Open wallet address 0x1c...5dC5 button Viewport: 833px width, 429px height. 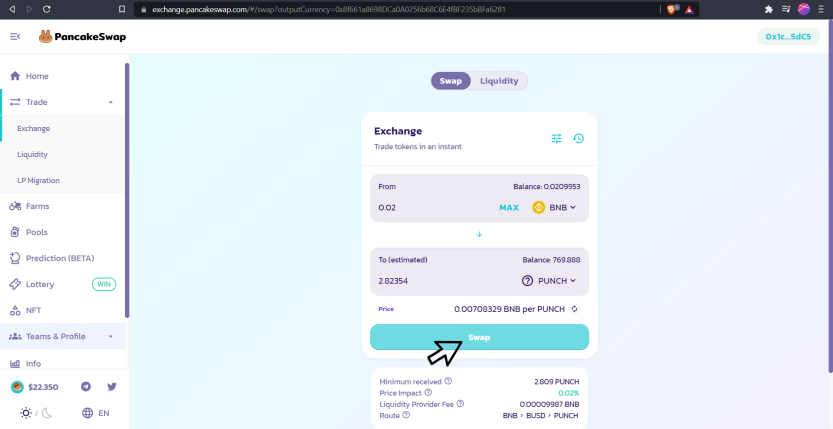(788, 37)
